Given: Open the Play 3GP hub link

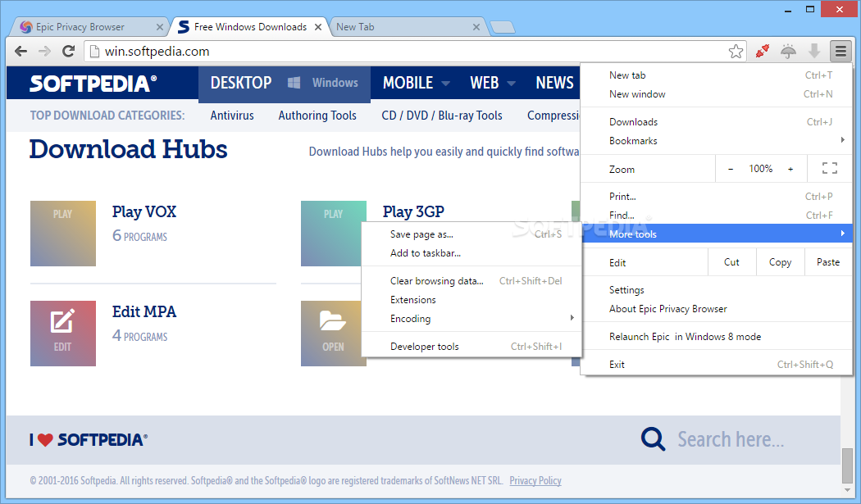Looking at the screenshot, I should 413,212.
